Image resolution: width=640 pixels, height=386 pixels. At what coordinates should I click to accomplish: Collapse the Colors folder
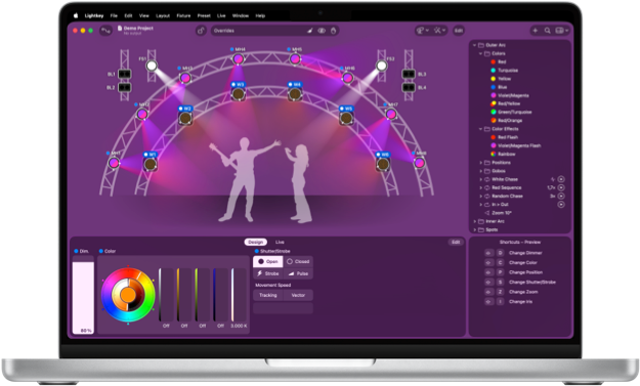tap(480, 53)
